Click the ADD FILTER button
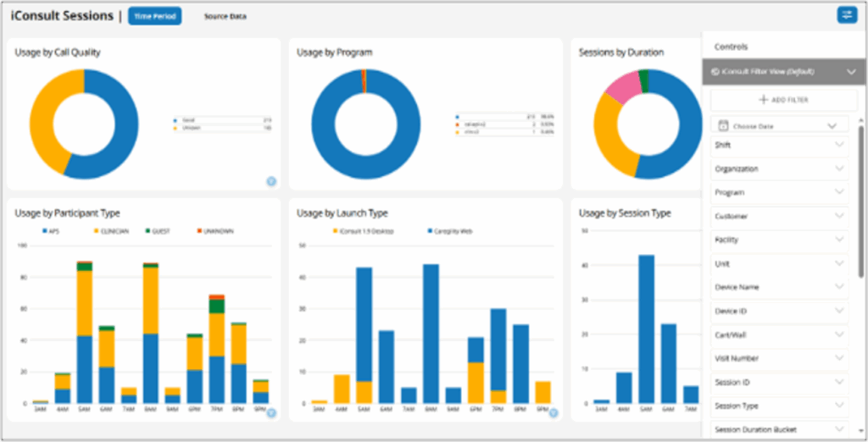 (783, 100)
